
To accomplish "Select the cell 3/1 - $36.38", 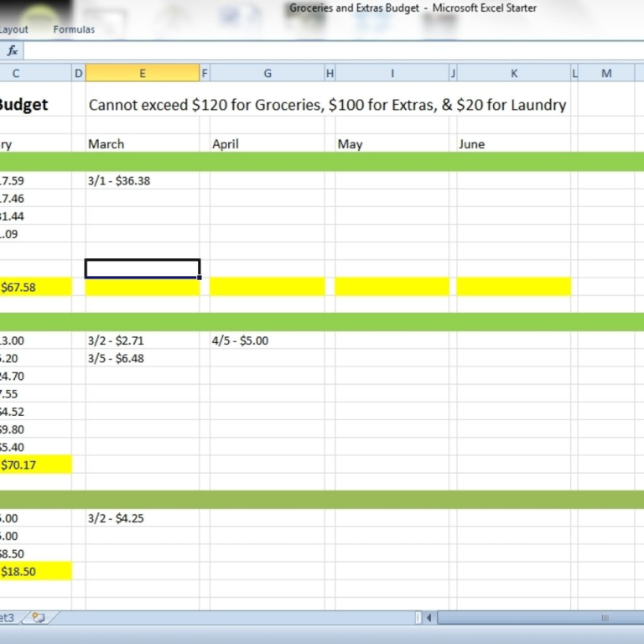I will click(x=143, y=180).
